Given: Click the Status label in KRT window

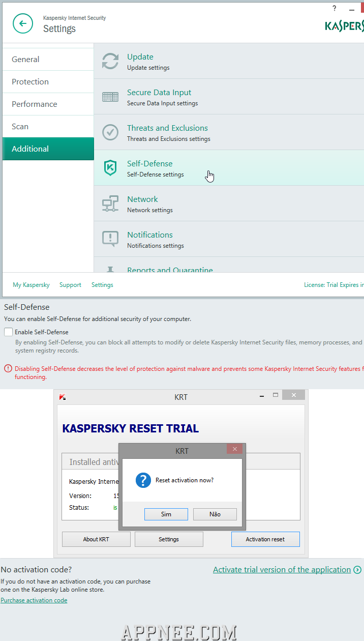Looking at the screenshot, I should point(79,508).
